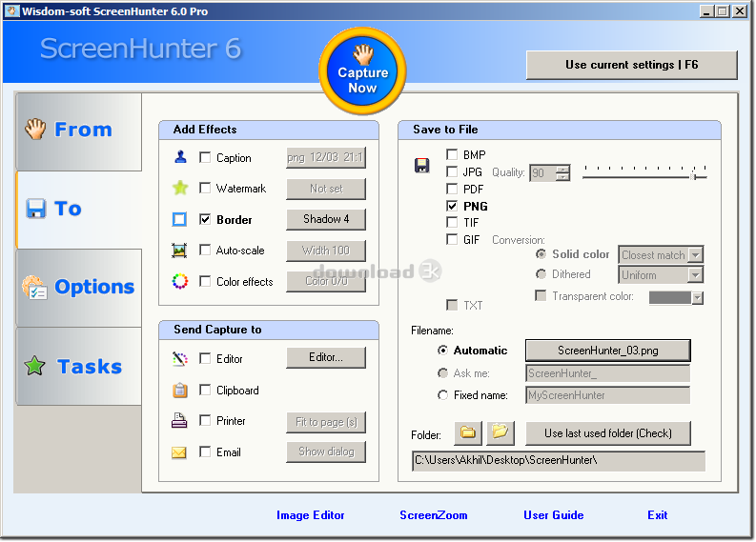Select the Fixed name radio button
The height and width of the screenshot is (542, 756).
[442, 395]
